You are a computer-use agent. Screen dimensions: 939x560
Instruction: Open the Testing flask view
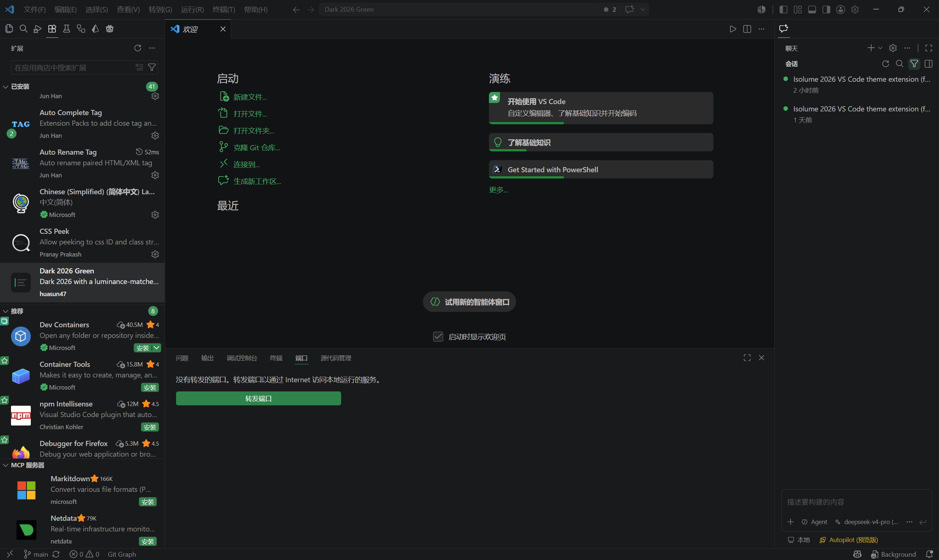click(x=66, y=29)
